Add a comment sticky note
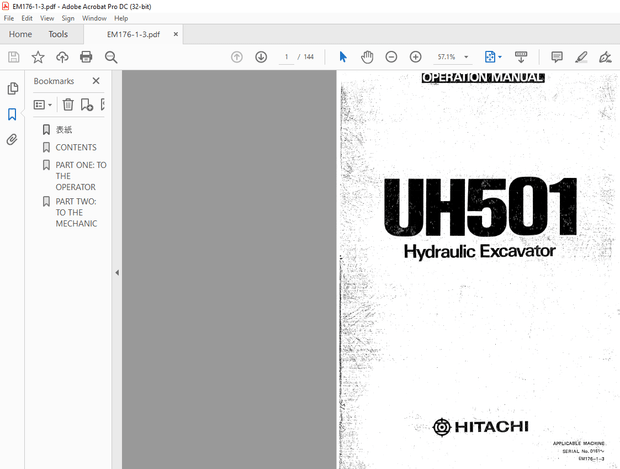The height and width of the screenshot is (469, 620). point(557,57)
